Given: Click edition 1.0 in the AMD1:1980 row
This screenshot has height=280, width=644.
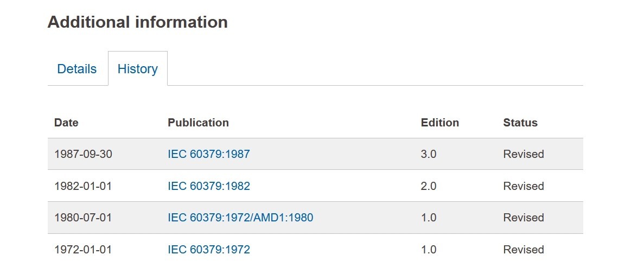Looking at the screenshot, I should coord(429,218).
